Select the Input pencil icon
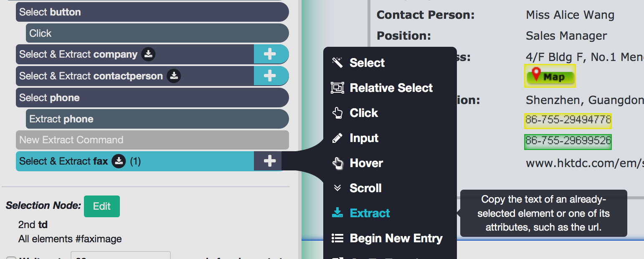The width and height of the screenshot is (644, 259). click(x=337, y=138)
